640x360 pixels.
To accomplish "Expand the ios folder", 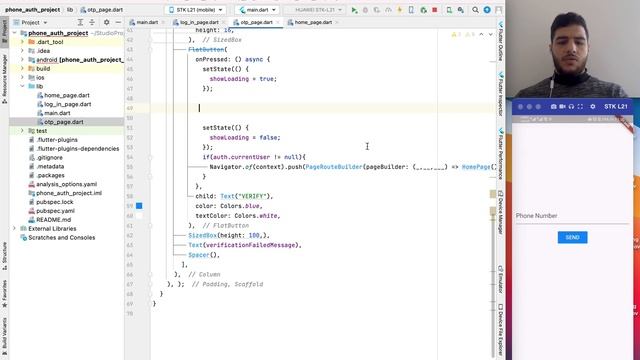I will click(x=22, y=78).
